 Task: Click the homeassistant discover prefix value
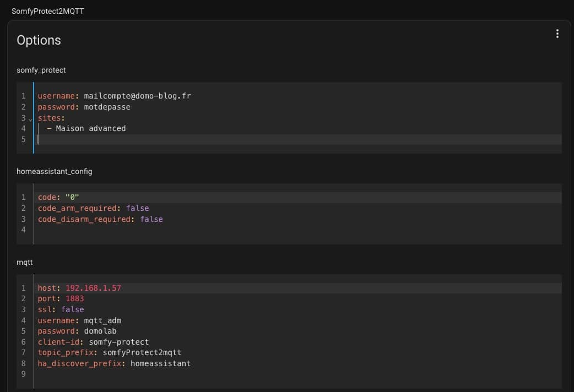pos(161,363)
